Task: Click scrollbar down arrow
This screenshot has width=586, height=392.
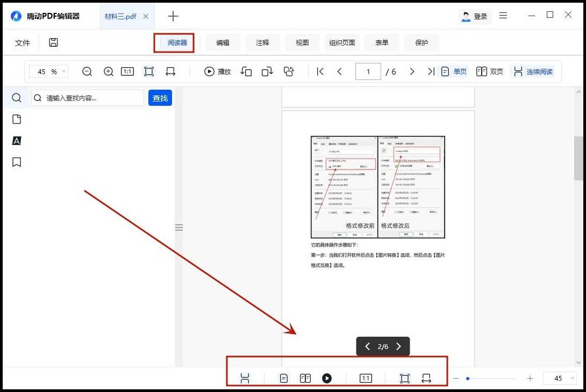Action: [578, 362]
